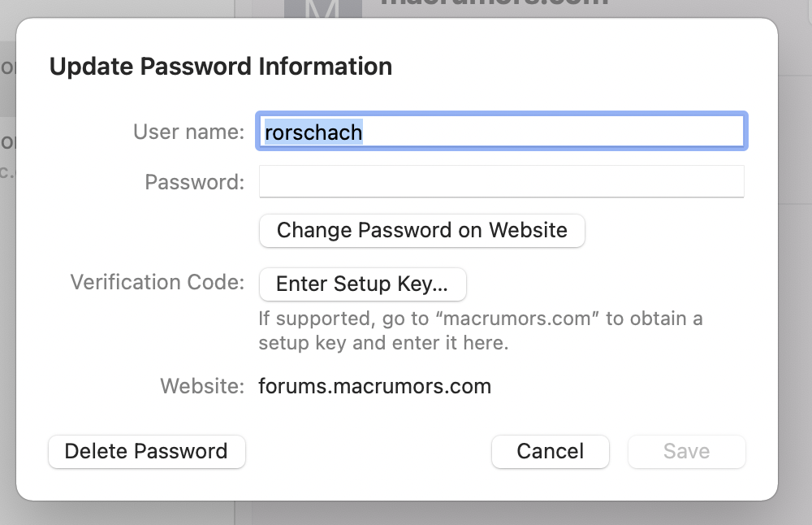Click the setup key help text
Screen dimensions: 812x525
480,330
